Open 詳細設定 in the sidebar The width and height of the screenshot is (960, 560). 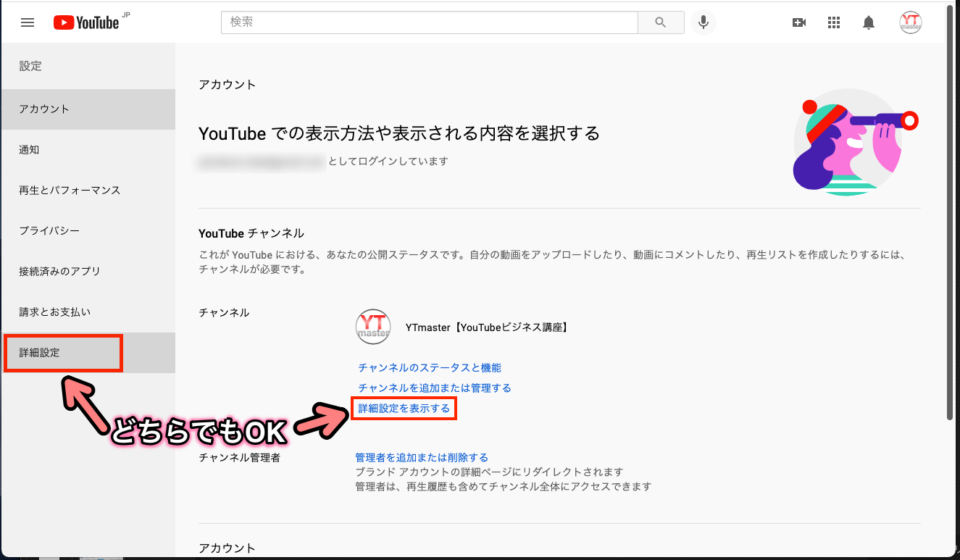(x=88, y=353)
